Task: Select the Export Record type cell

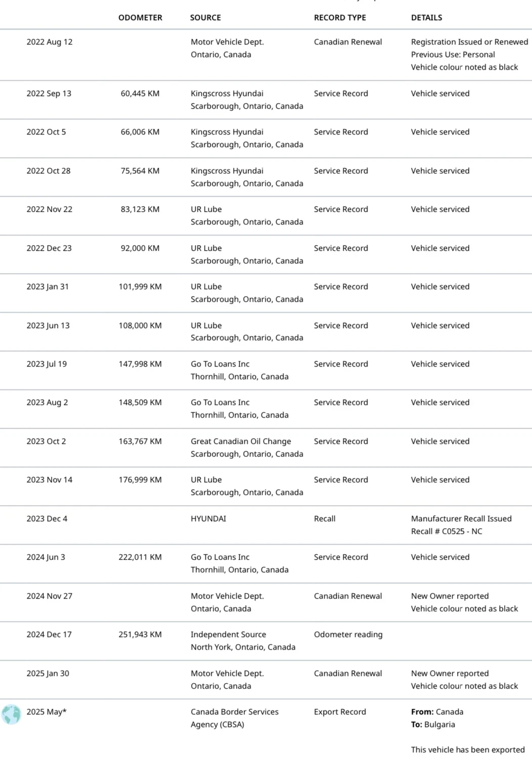Action: pyautogui.click(x=340, y=712)
